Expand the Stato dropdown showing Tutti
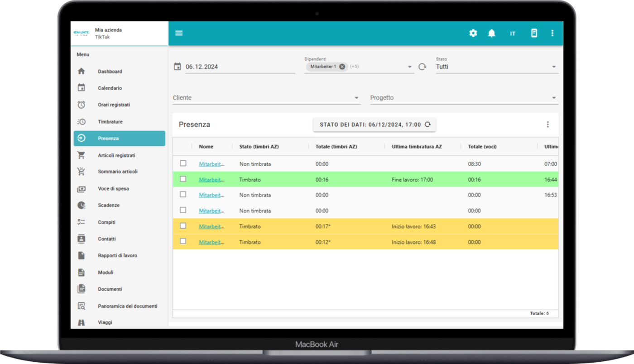The image size is (634, 364). click(496, 67)
